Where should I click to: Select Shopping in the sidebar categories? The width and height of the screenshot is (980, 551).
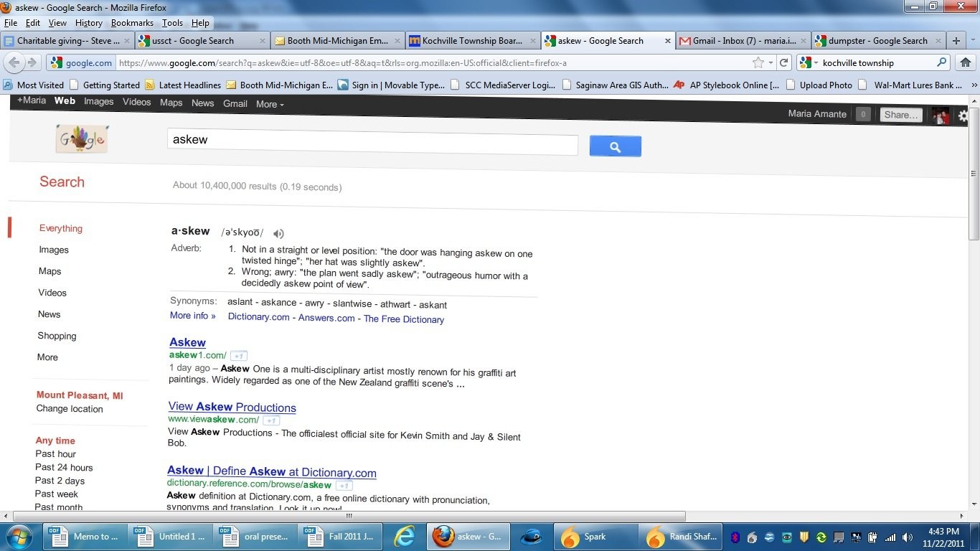tap(57, 336)
